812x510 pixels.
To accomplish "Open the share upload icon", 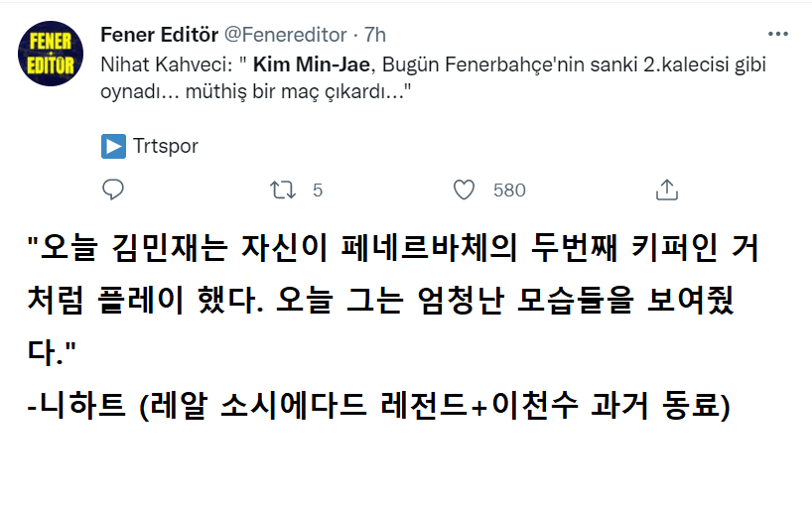I will [668, 190].
